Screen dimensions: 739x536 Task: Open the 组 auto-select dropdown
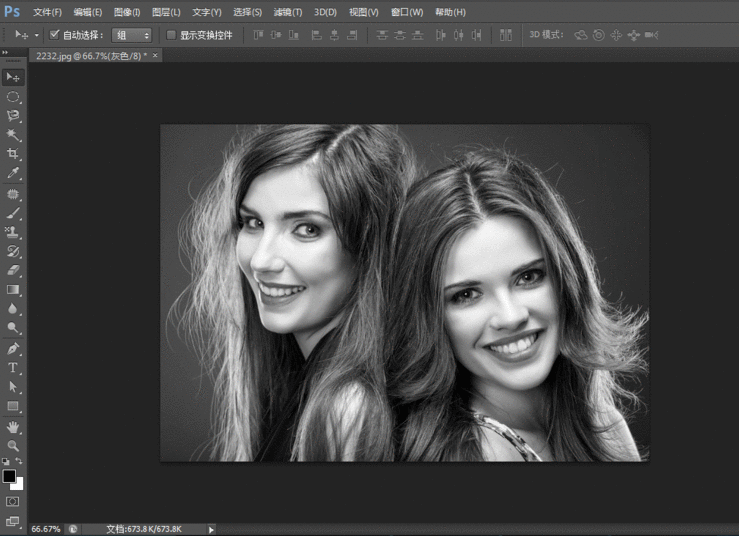132,34
